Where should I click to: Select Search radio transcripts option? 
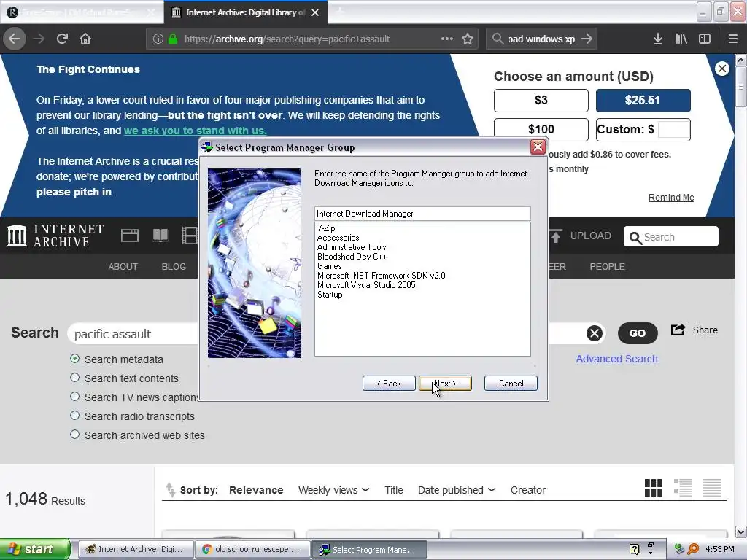75,416
